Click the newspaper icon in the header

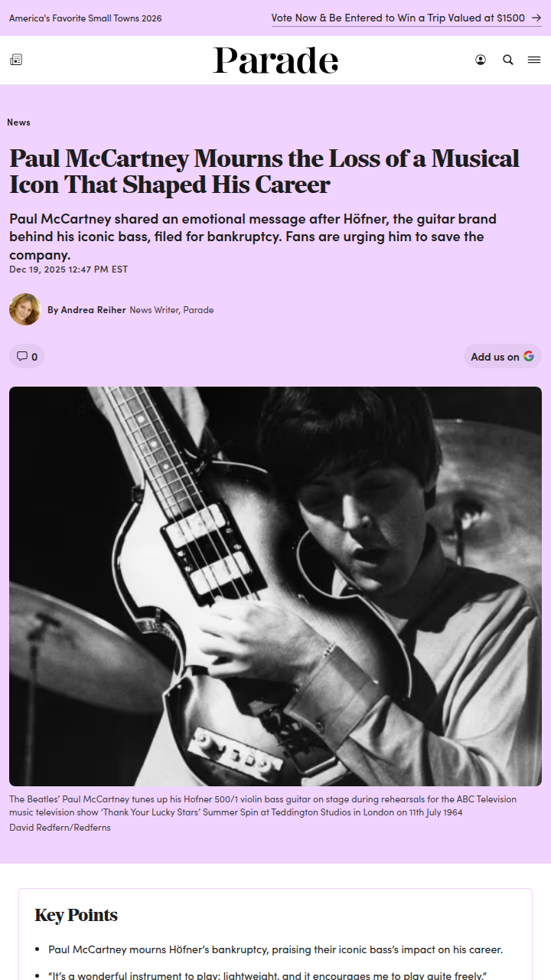point(16,60)
